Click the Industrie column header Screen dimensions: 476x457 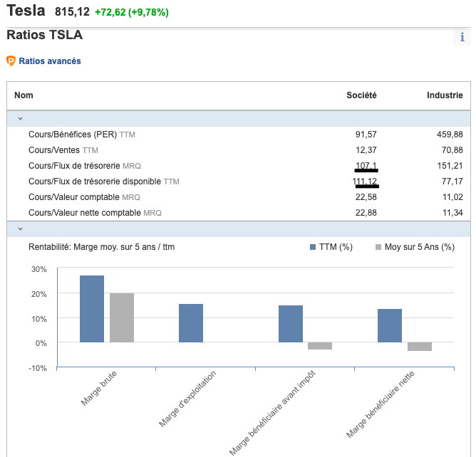coord(445,95)
